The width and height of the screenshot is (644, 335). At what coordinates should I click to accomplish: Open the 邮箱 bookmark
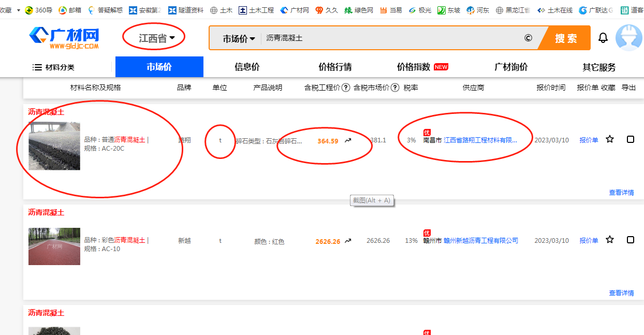pyautogui.click(x=70, y=10)
